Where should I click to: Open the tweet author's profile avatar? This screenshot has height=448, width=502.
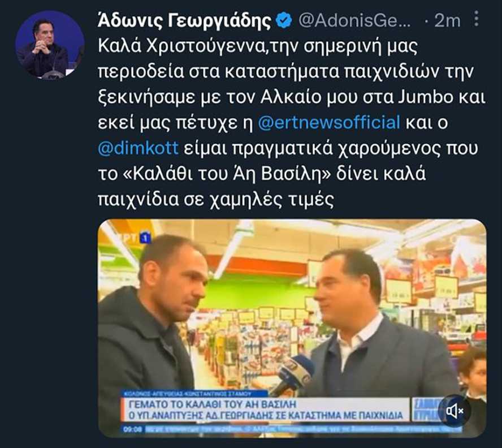click(50, 45)
